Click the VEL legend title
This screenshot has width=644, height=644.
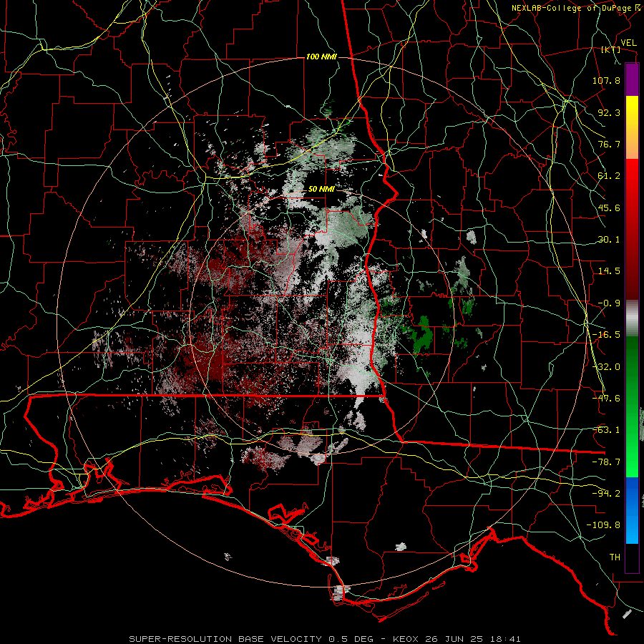tap(628, 43)
